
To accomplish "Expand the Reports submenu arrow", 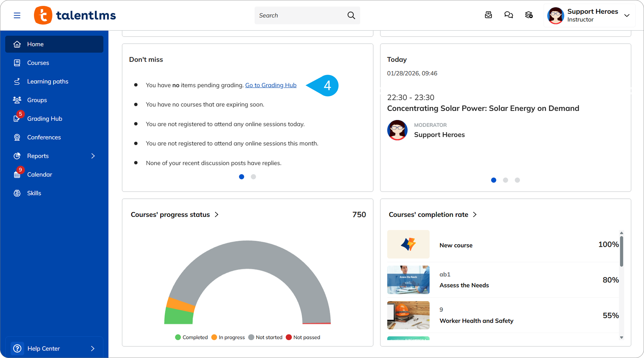I will pyautogui.click(x=93, y=156).
